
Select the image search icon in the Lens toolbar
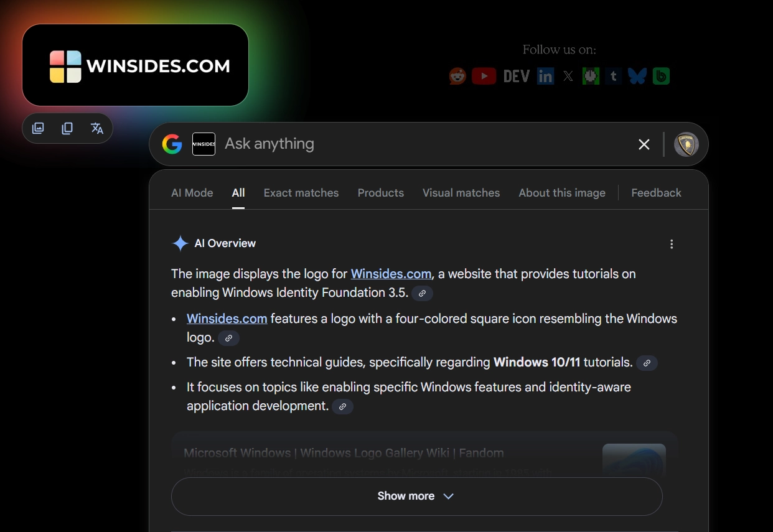(x=38, y=128)
